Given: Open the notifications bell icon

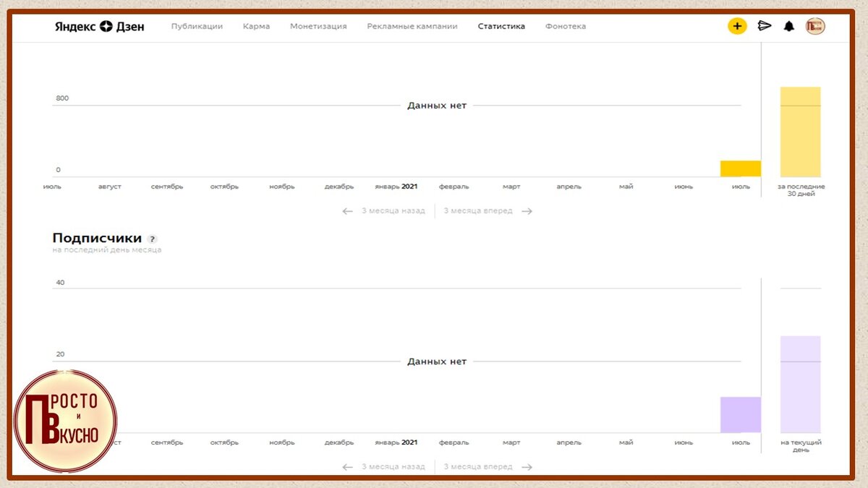Looking at the screenshot, I should [789, 26].
